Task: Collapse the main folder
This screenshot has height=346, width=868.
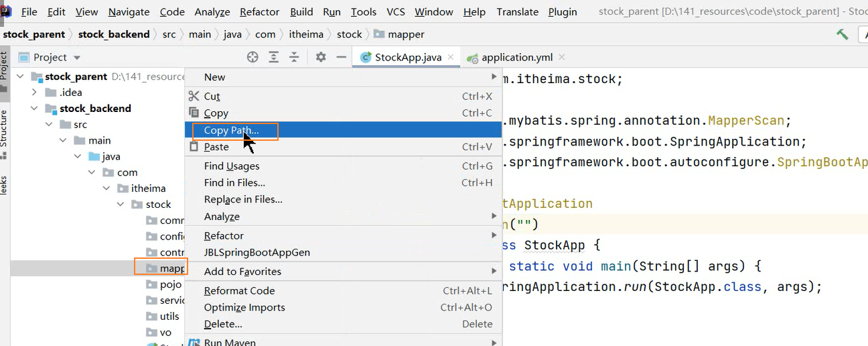Action: pyautogui.click(x=64, y=140)
